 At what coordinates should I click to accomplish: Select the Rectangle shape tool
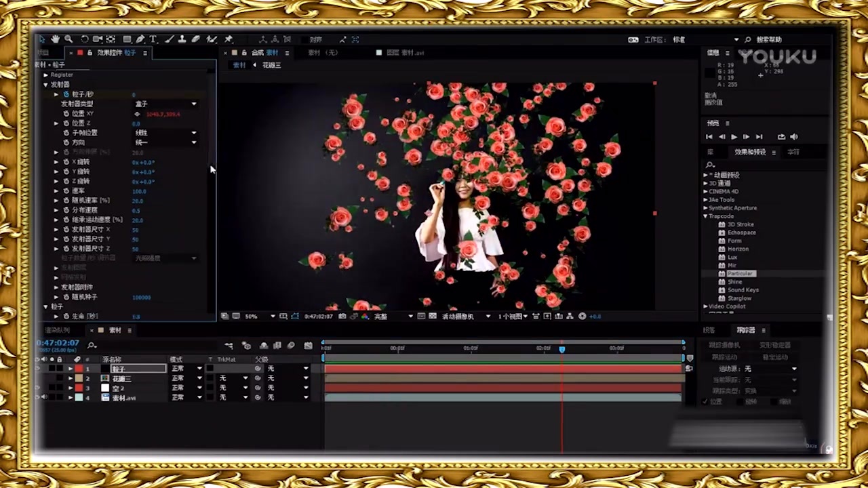point(127,39)
